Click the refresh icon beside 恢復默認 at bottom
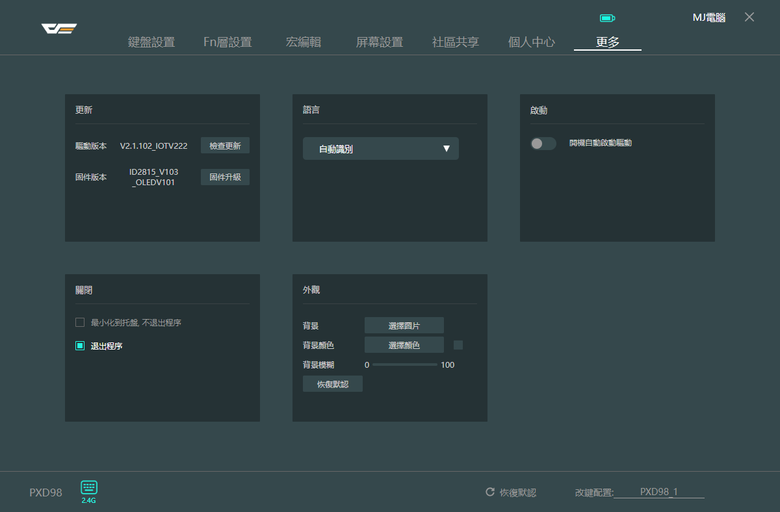Viewport: 780px width, 512px height. click(490, 492)
